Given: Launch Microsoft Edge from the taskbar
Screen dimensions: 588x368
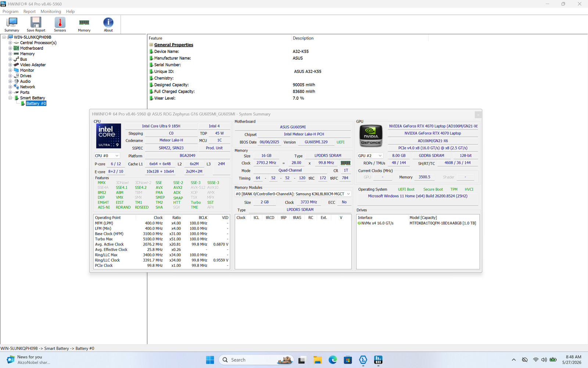Looking at the screenshot, I should click(x=333, y=360).
